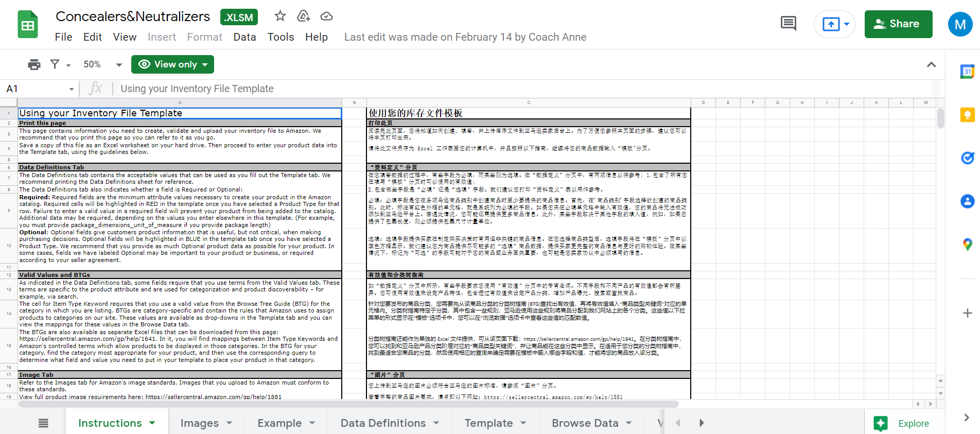This screenshot has height=434, width=980.
Task: Check the cloud document status icon
Action: tap(326, 16)
